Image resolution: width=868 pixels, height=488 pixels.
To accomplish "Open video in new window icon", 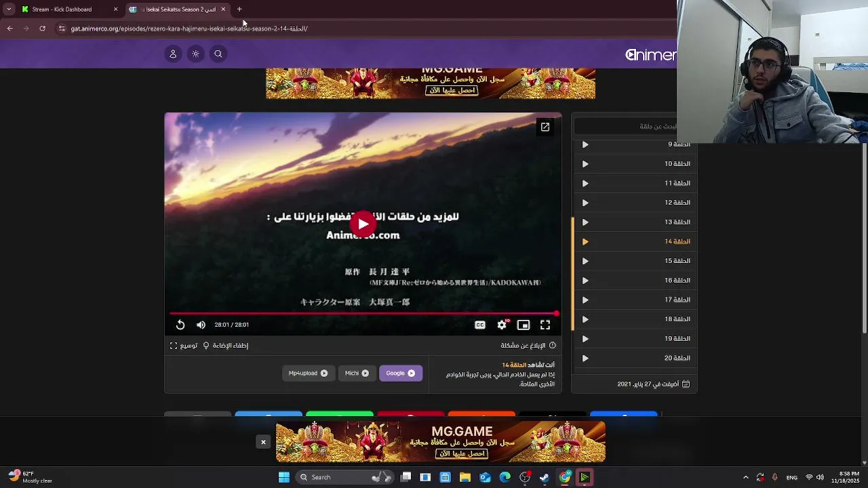I will click(545, 127).
